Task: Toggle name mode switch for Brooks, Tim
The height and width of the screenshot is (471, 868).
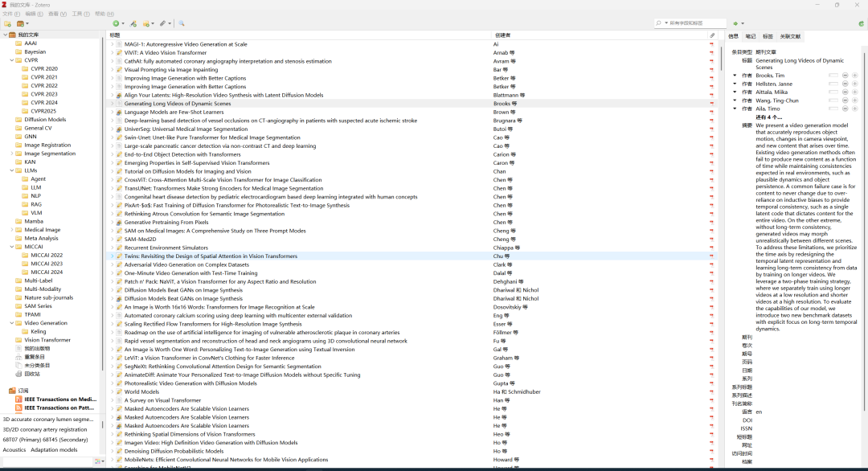Action: point(833,76)
